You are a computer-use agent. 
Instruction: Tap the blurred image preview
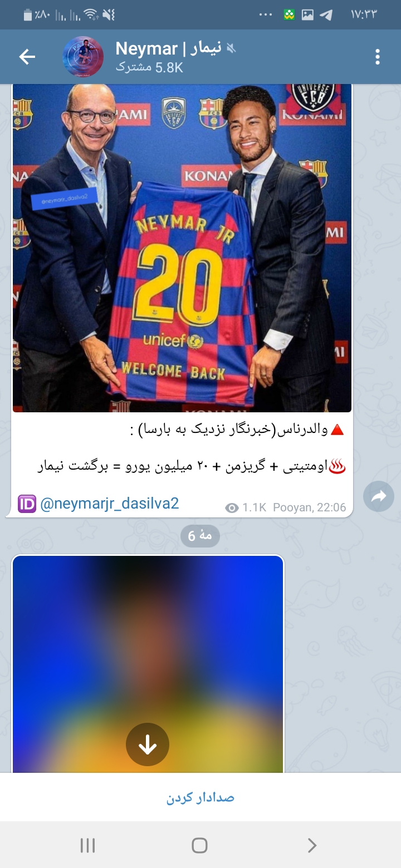pyautogui.click(x=148, y=664)
